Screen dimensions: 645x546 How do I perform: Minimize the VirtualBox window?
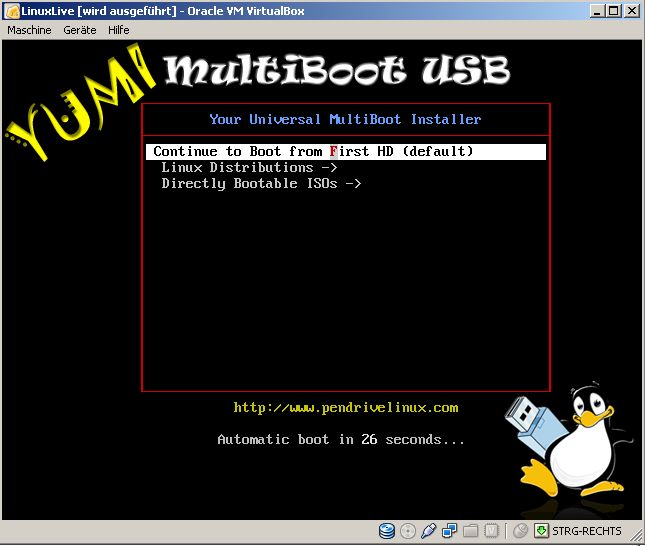[597, 11]
